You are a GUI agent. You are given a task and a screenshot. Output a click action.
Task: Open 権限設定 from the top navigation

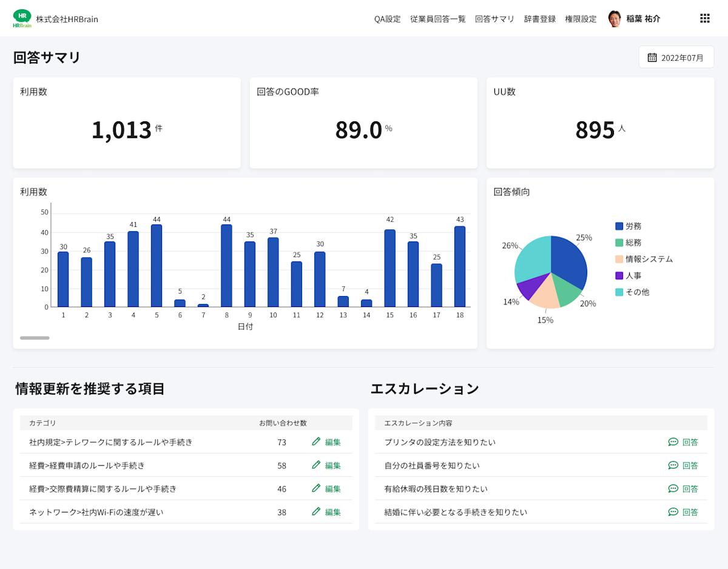click(580, 19)
